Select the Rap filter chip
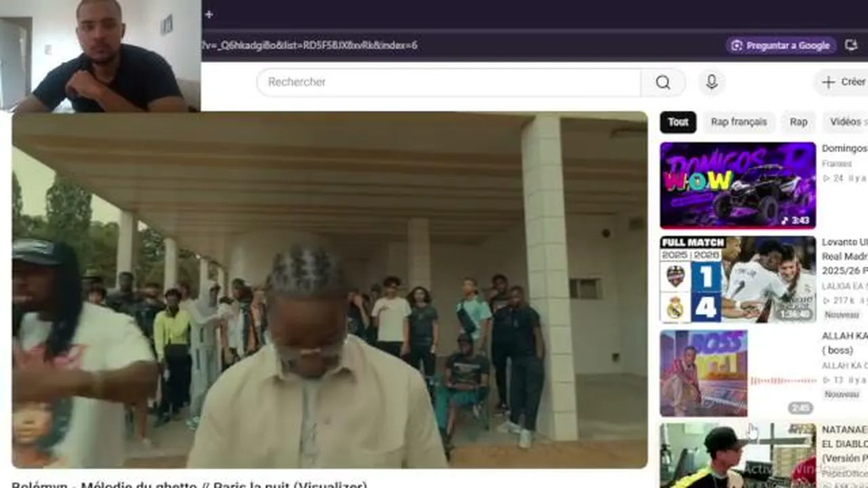The image size is (868, 488). pyautogui.click(x=799, y=122)
